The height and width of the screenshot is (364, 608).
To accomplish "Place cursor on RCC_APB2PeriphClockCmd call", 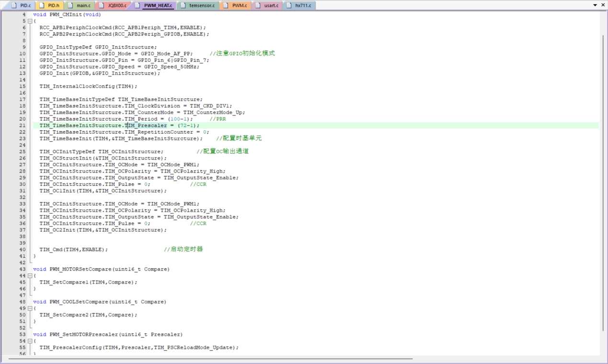I will click(75, 34).
